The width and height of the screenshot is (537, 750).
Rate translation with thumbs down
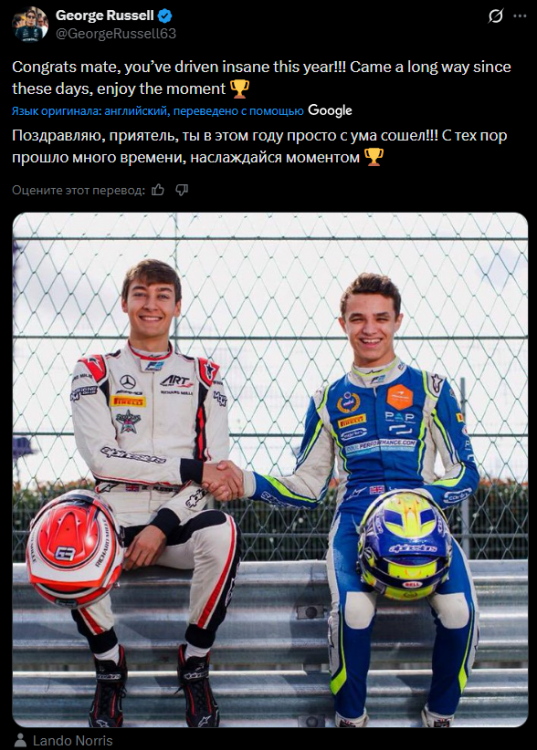tap(182, 190)
